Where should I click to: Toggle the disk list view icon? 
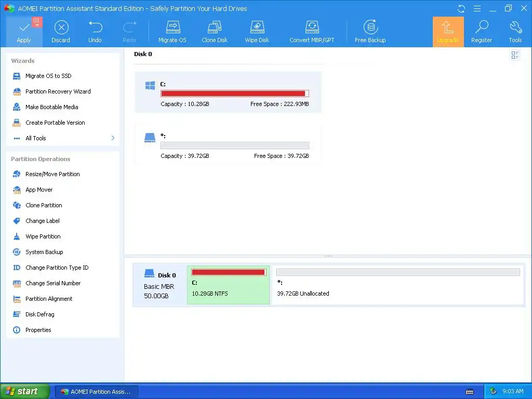515,55
